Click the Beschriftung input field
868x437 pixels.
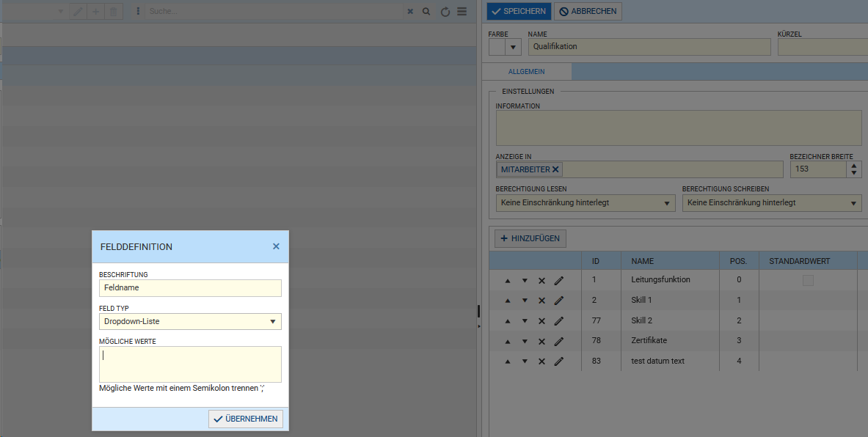[191, 287]
